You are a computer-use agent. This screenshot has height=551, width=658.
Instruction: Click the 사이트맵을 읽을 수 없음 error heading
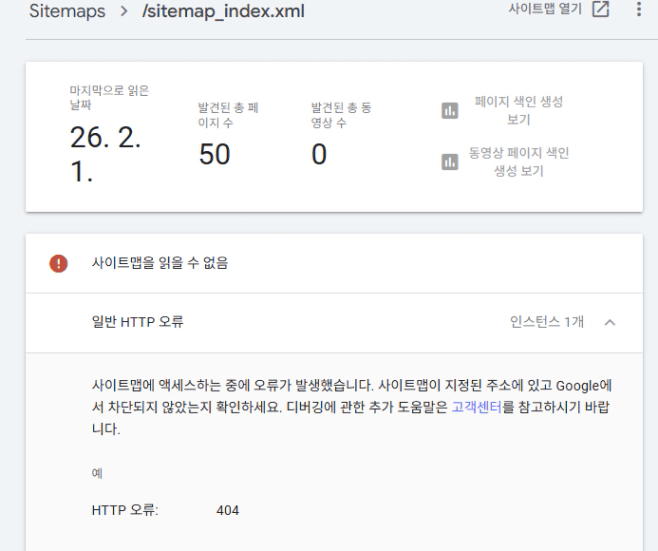coord(160,265)
